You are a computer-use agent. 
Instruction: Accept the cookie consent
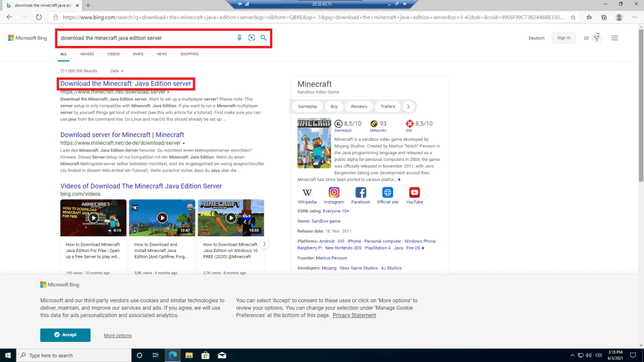click(65, 335)
